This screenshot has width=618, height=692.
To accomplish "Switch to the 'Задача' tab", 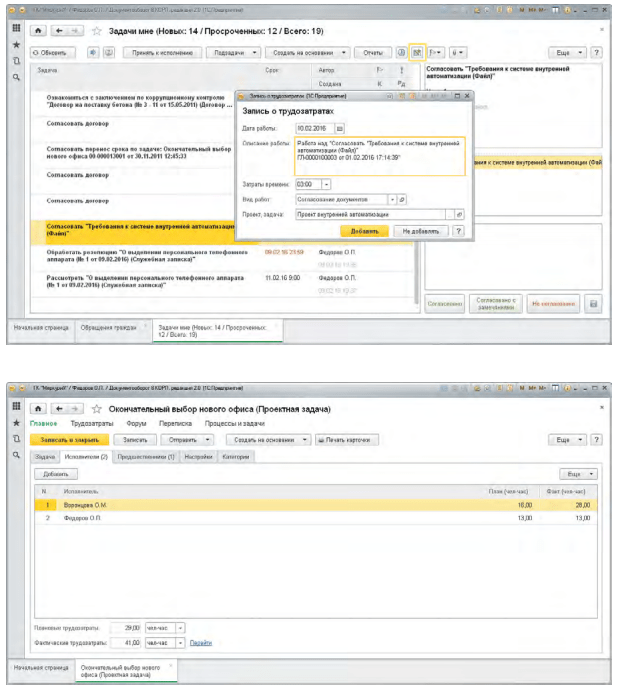I will point(45,457).
